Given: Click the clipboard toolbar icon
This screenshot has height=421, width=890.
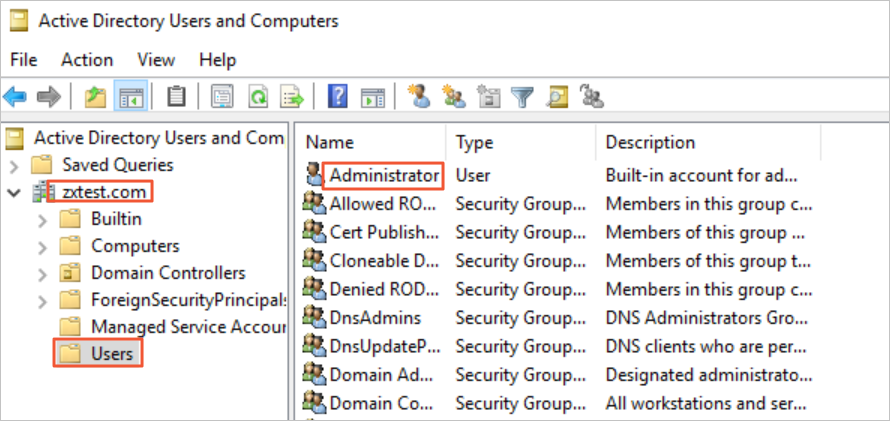Looking at the screenshot, I should (x=177, y=97).
